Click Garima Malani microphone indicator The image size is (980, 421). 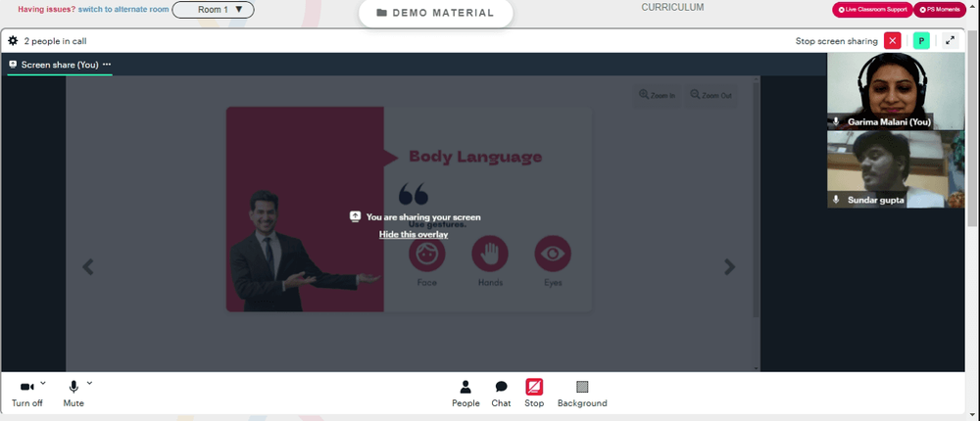(836, 121)
